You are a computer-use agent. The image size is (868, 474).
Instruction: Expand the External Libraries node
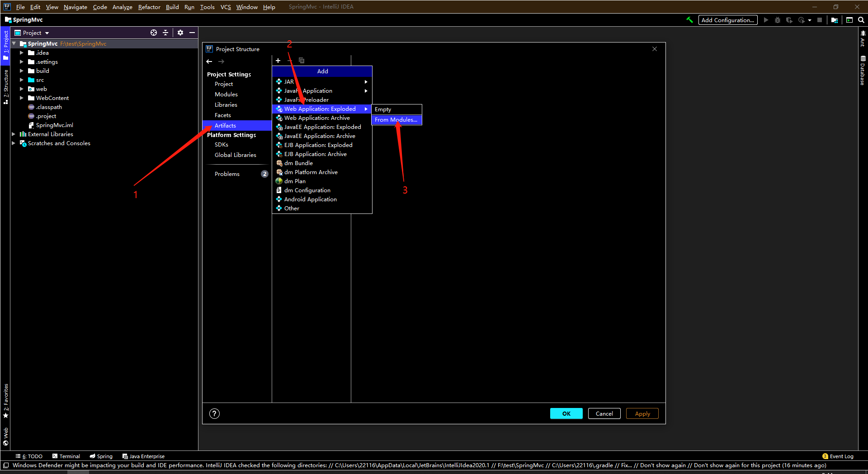pyautogui.click(x=14, y=134)
